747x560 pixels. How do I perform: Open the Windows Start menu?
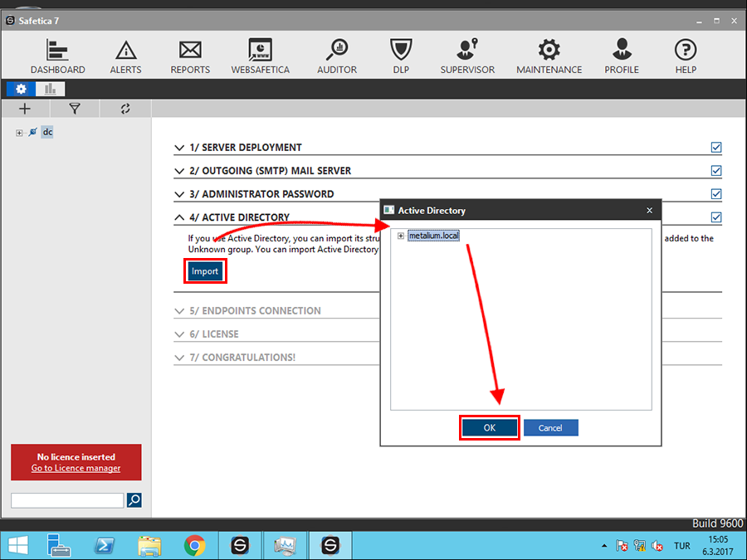[x=17, y=545]
